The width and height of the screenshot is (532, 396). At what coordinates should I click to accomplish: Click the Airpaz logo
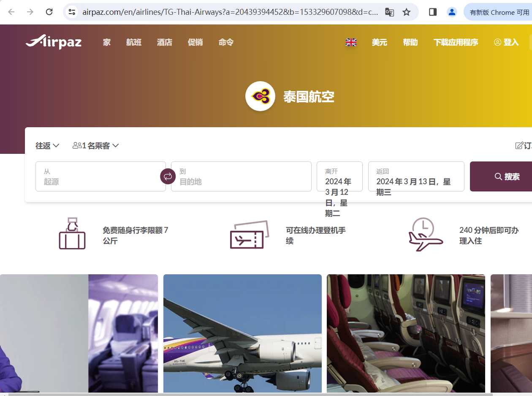[x=54, y=42]
